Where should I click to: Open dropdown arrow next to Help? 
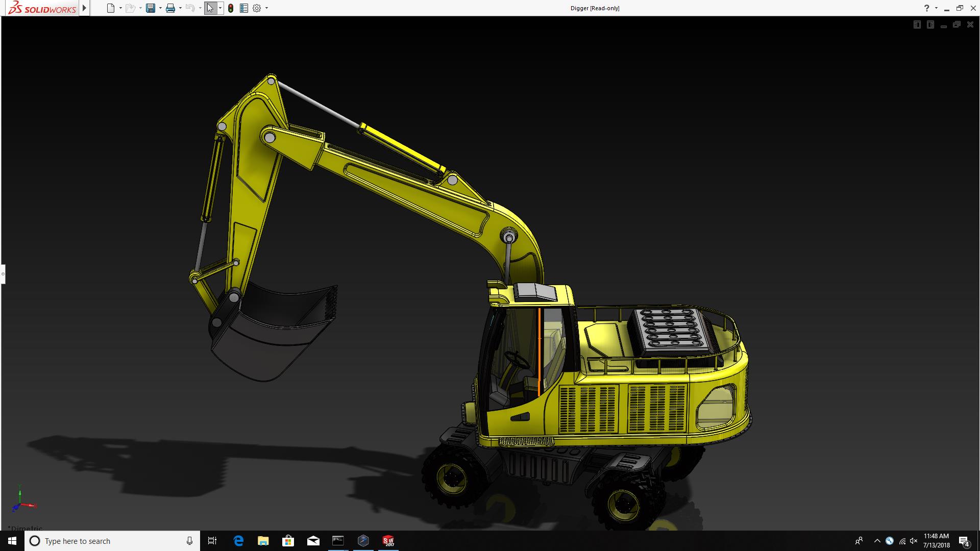click(936, 8)
